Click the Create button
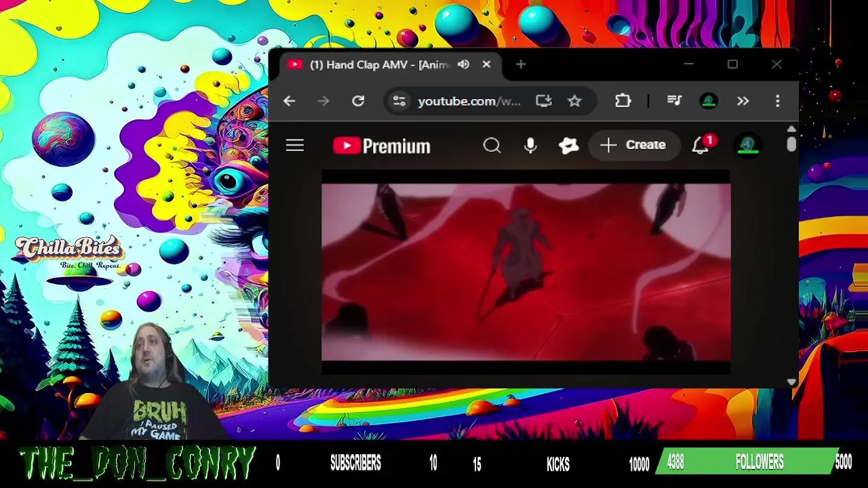 tap(633, 145)
